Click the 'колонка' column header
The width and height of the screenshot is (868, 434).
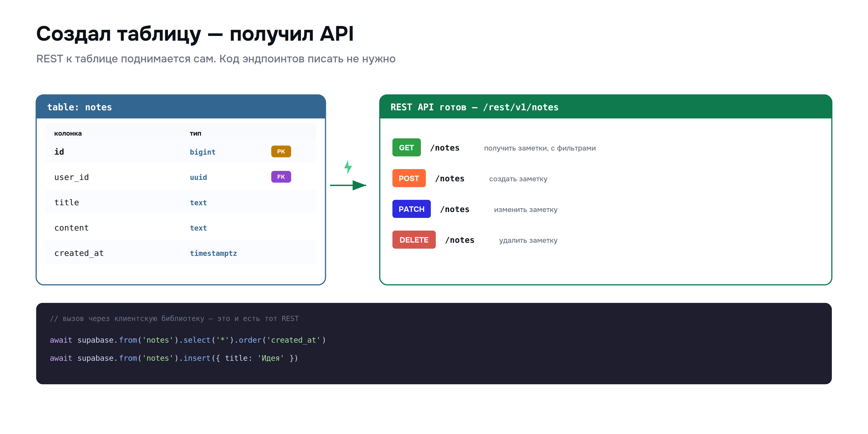pos(68,133)
